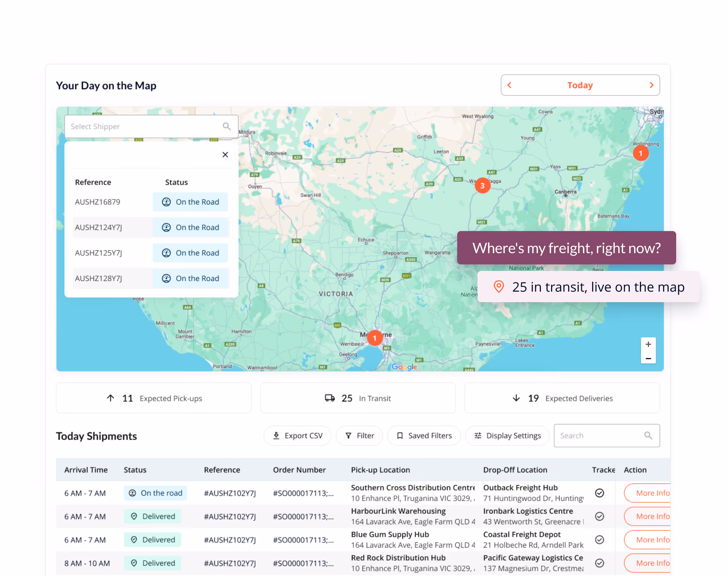Click the Status column header in shipments table
Viewport: 728px width, 576px height.
[135, 470]
